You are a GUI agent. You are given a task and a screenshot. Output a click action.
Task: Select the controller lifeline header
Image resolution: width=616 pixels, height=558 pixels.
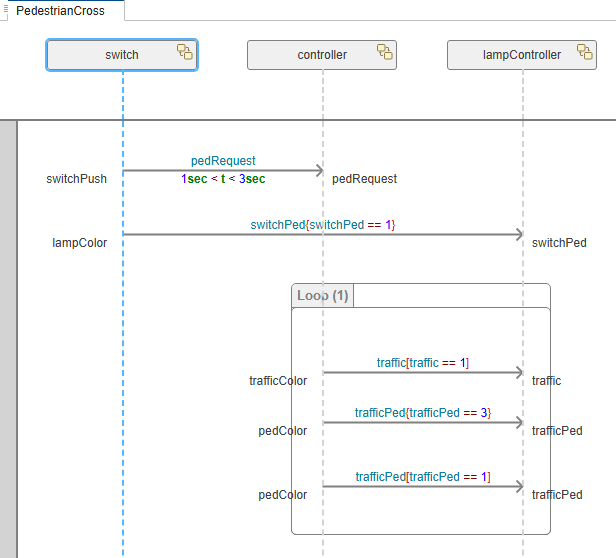pyautogui.click(x=322, y=55)
